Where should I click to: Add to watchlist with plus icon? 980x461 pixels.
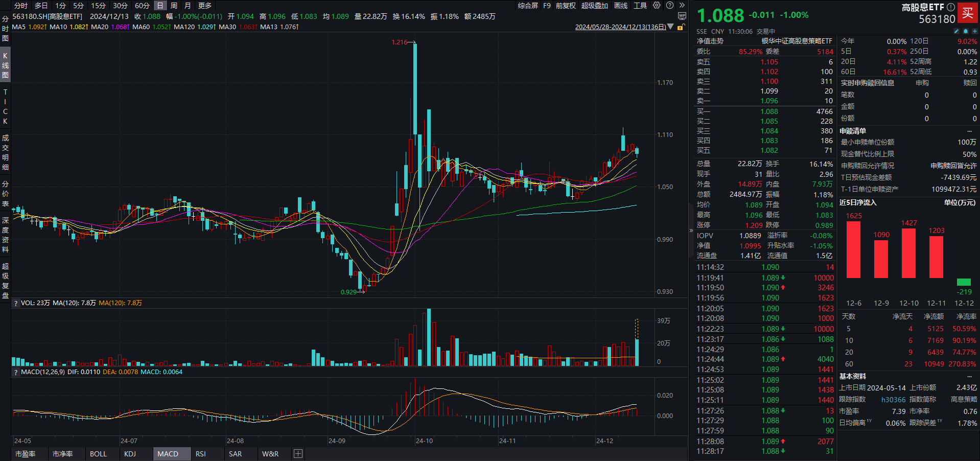pos(974,31)
